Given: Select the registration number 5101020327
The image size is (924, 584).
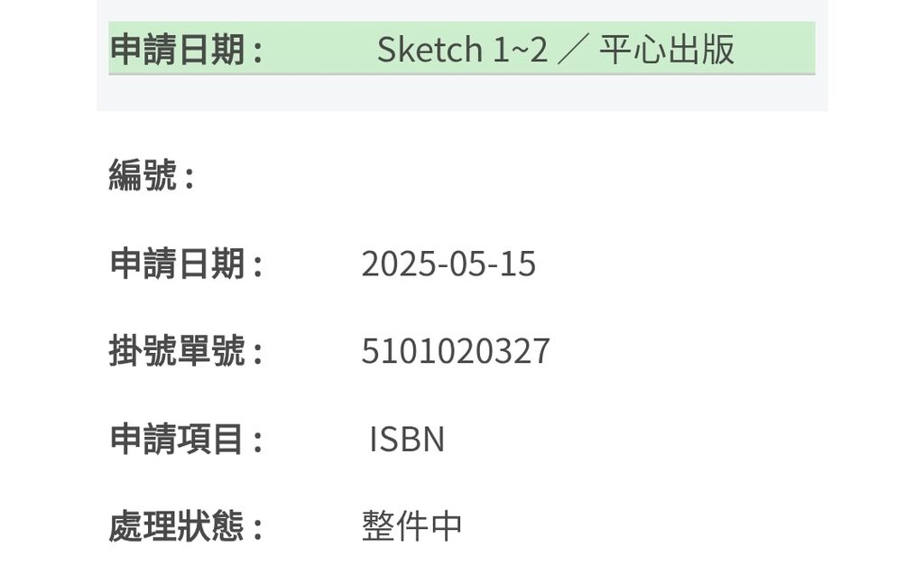Looking at the screenshot, I should coord(456,351).
